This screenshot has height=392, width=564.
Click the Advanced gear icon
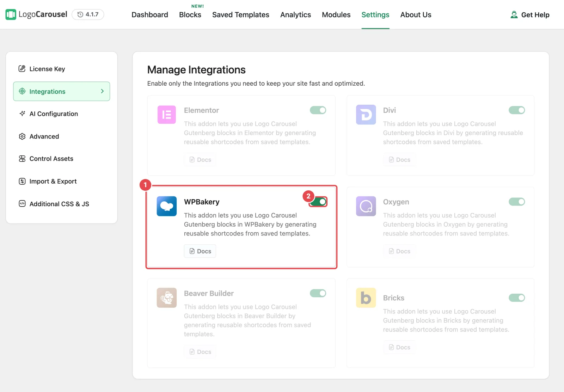point(22,136)
